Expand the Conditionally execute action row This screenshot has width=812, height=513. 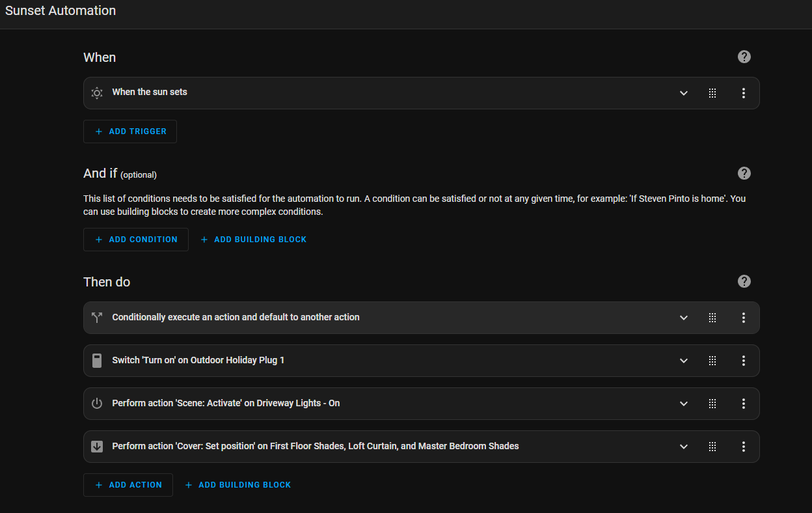pyautogui.click(x=684, y=318)
